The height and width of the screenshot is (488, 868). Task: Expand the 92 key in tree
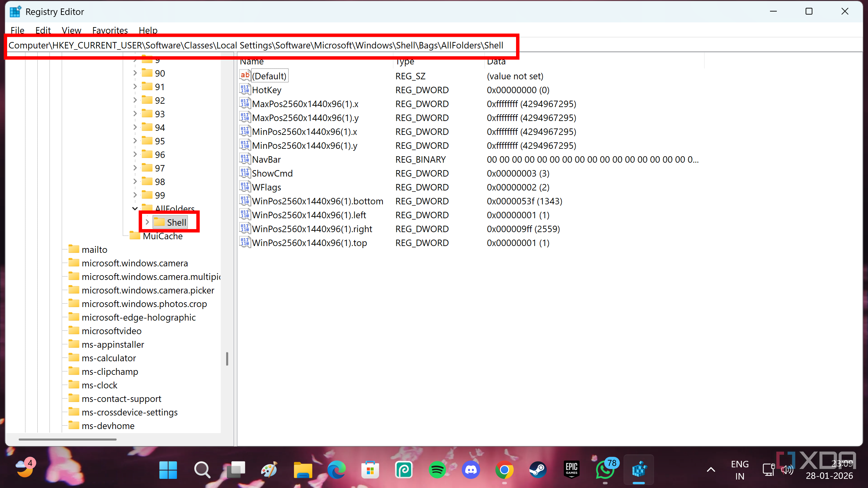[135, 100]
